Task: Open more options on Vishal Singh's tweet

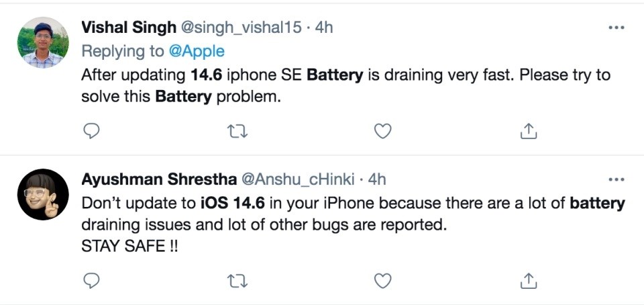Action: [x=615, y=28]
